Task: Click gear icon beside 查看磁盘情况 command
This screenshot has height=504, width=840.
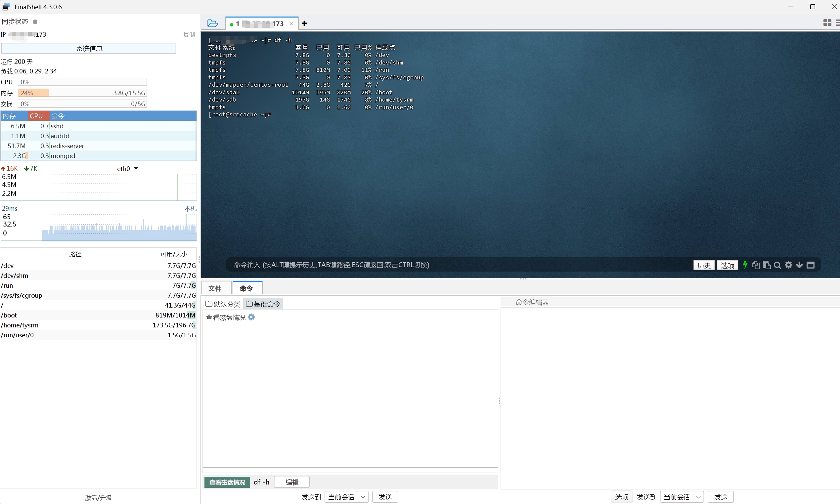Action: coord(251,317)
